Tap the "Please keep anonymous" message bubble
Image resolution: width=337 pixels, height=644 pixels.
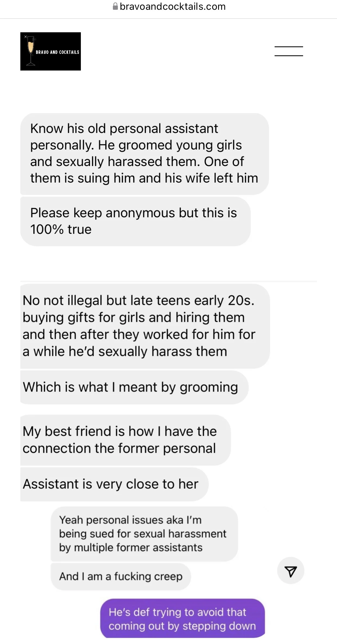(135, 221)
